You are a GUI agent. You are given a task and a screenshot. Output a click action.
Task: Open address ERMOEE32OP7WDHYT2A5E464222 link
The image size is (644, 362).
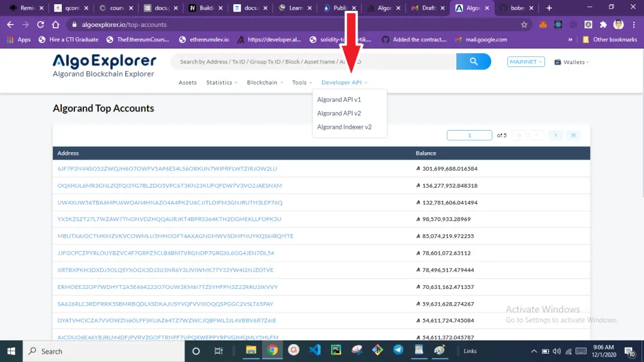167,287
